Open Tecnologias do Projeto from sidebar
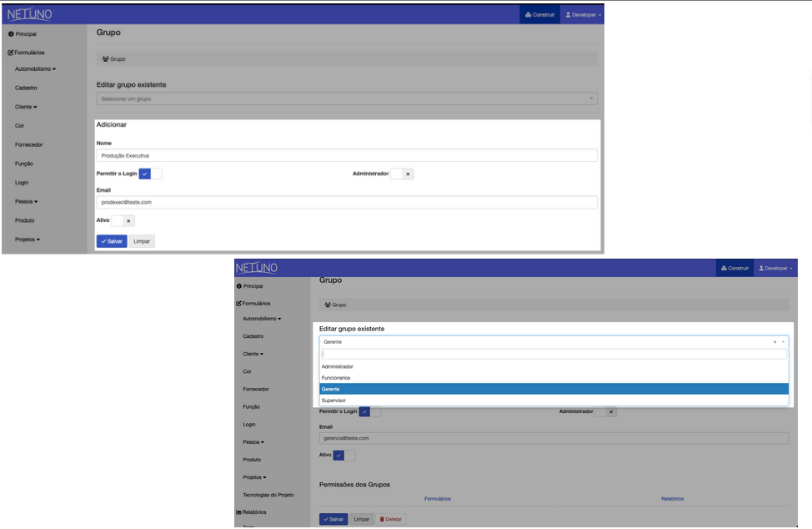This screenshot has width=812, height=529. click(270, 494)
